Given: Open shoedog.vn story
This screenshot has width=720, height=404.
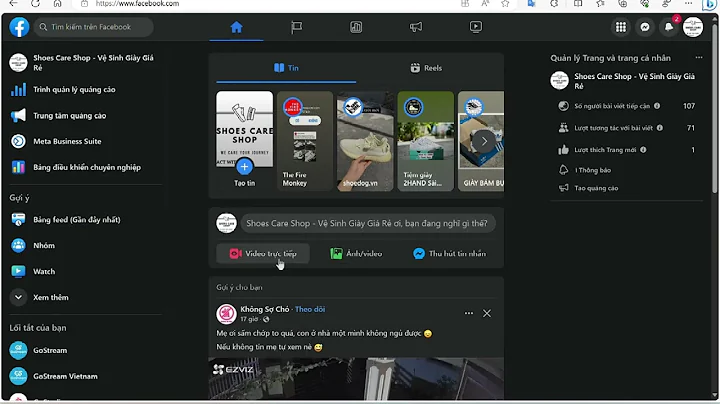Looking at the screenshot, I should coord(365,141).
